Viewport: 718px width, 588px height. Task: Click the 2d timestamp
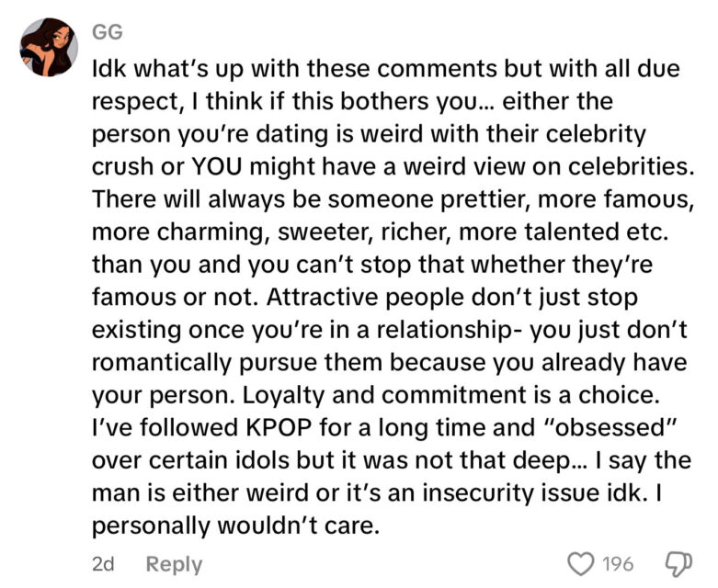tap(103, 563)
